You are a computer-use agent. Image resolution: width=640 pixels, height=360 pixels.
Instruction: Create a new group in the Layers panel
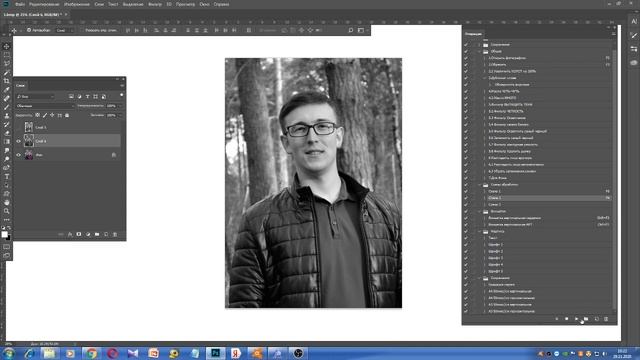(x=97, y=234)
